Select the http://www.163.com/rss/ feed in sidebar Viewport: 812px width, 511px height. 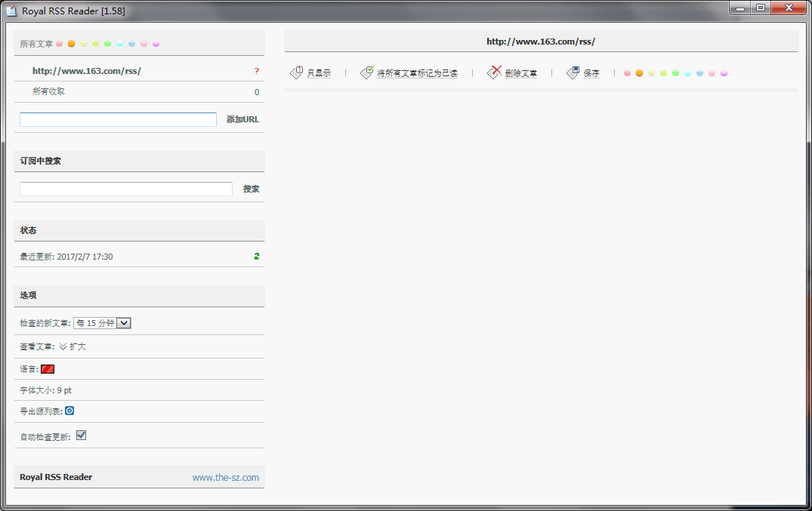tap(87, 71)
